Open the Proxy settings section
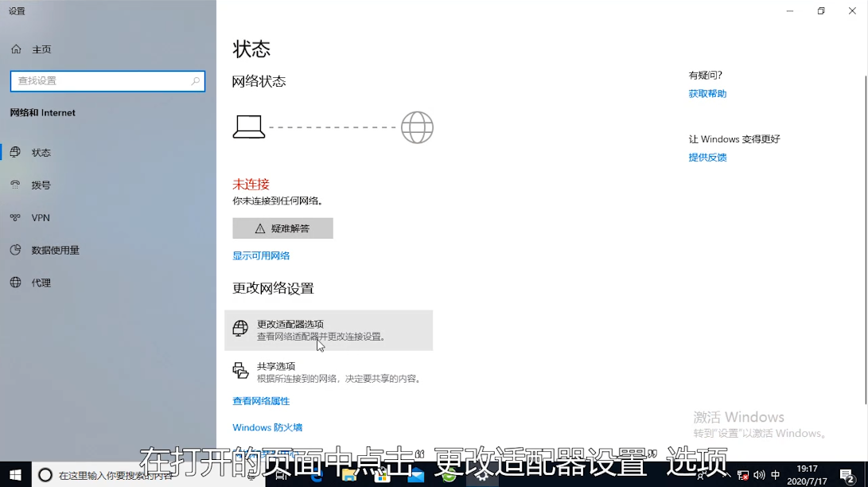This screenshot has height=487, width=868. pos(41,283)
